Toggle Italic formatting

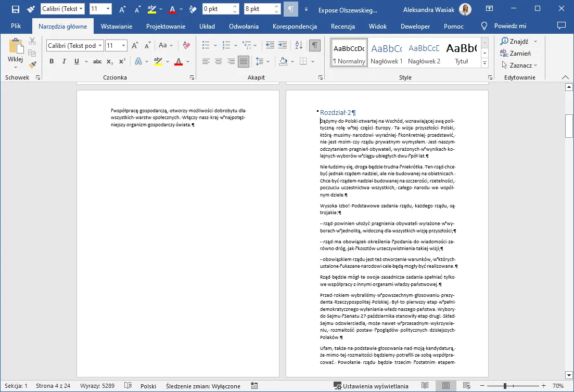pos(64,61)
